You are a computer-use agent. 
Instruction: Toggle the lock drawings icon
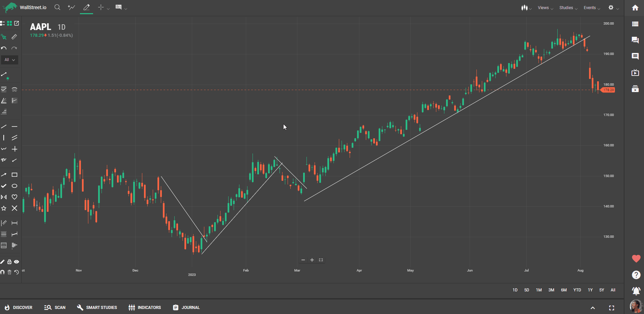click(x=9, y=262)
